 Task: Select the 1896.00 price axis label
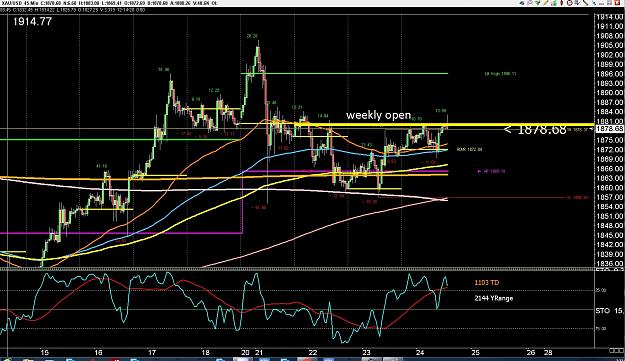tap(609, 74)
